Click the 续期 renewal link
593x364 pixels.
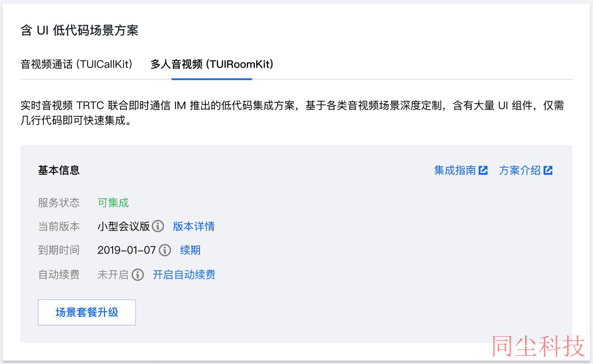coord(190,250)
